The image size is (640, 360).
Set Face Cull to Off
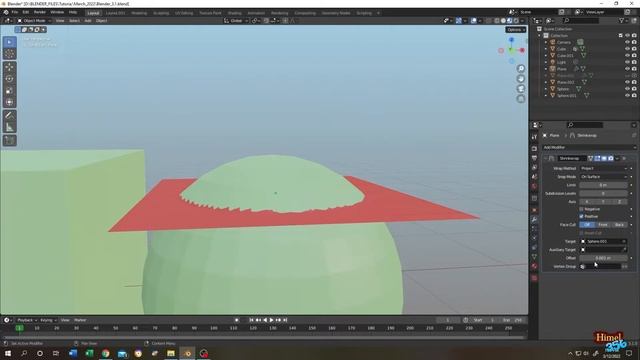point(587,225)
